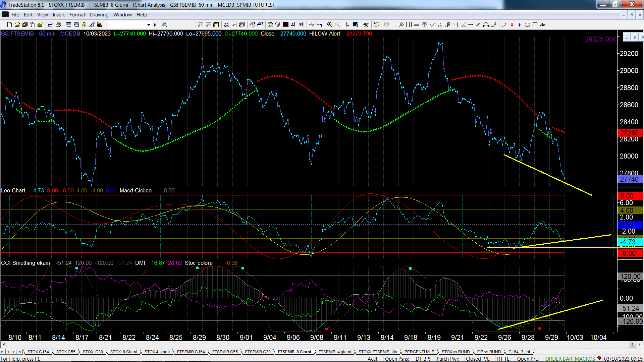Select the parallel lines channel tool
The height and width of the screenshot is (362, 644).
pos(478,24)
